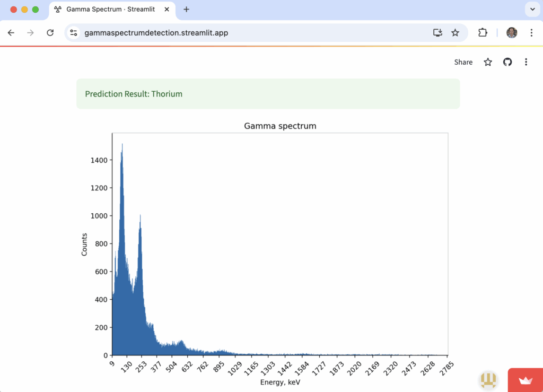Image resolution: width=543 pixels, height=392 pixels.
Task: Open the Chrome three-dot menu
Action: (531, 33)
